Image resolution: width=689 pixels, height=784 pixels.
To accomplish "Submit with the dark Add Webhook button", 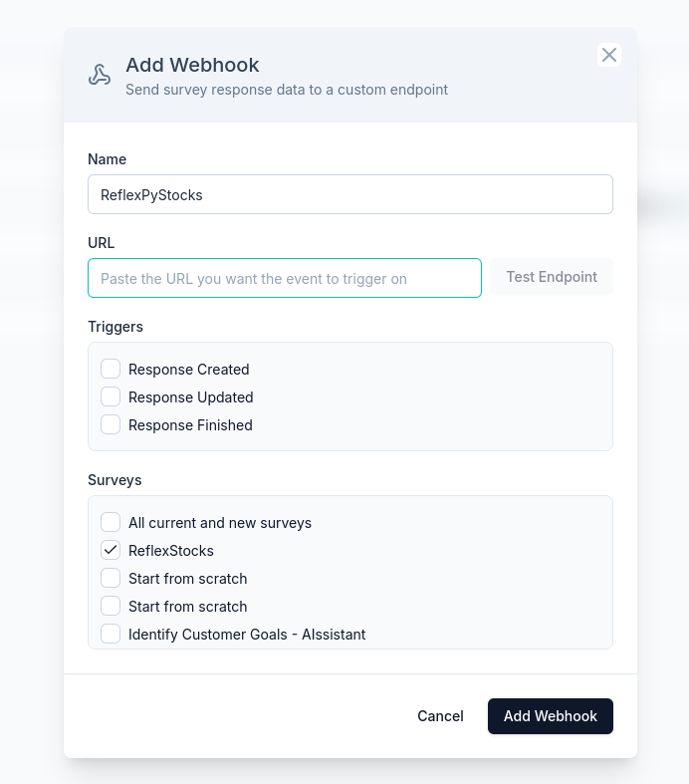I will [550, 716].
